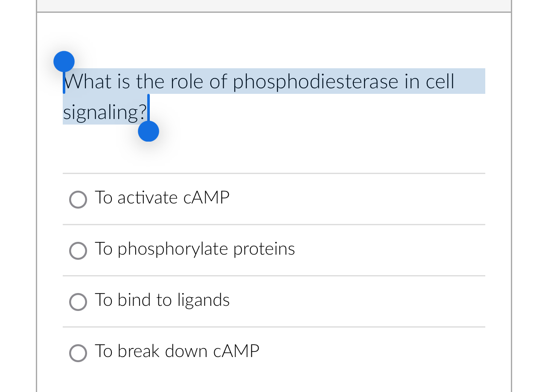Click the upper text selection handle
The image size is (548, 392).
(64, 61)
